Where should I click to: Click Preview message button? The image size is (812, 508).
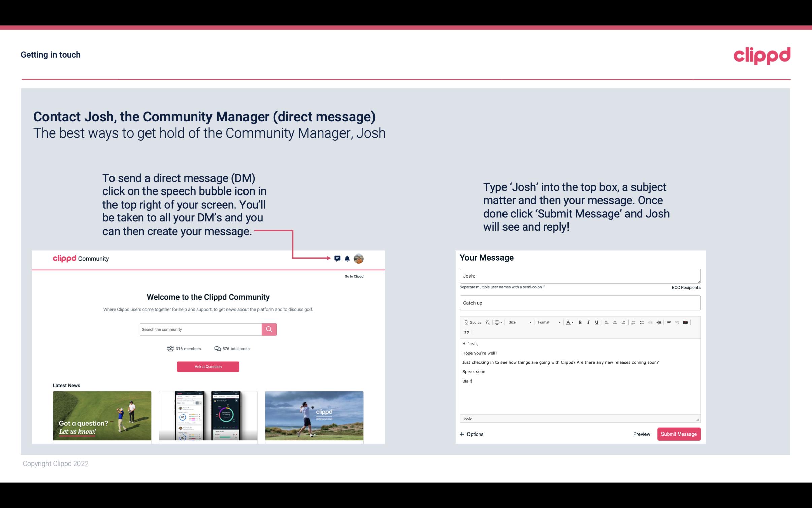point(641,434)
